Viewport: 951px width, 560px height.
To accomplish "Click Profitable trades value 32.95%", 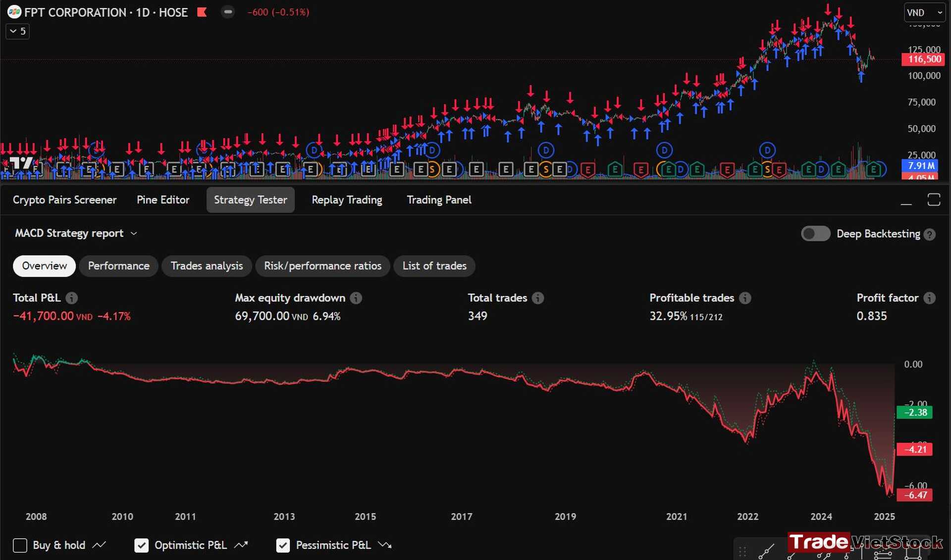I will tap(668, 316).
